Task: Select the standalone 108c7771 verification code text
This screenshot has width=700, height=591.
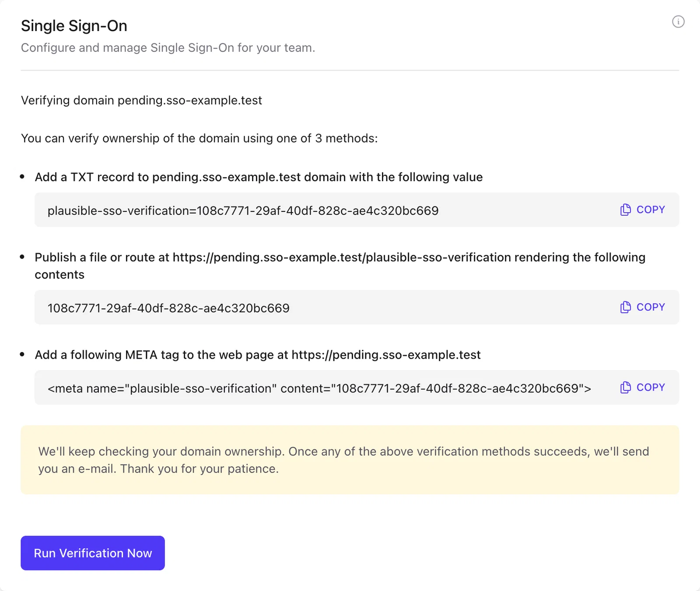Action: click(x=168, y=308)
